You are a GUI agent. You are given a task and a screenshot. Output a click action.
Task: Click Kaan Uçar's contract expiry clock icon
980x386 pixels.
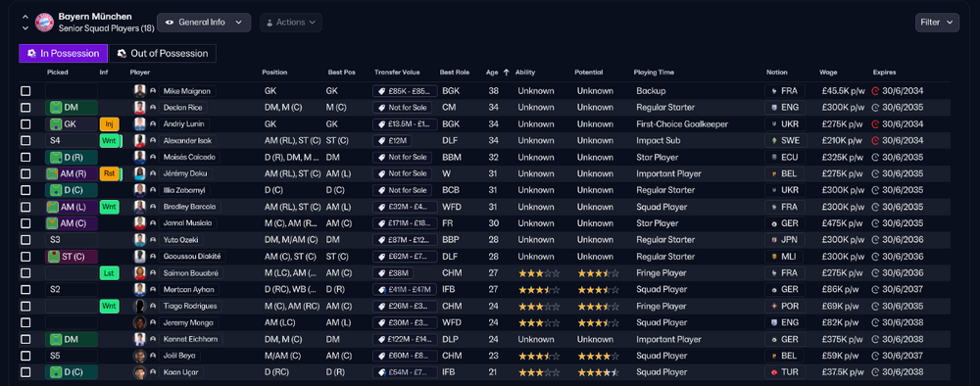[875, 372]
